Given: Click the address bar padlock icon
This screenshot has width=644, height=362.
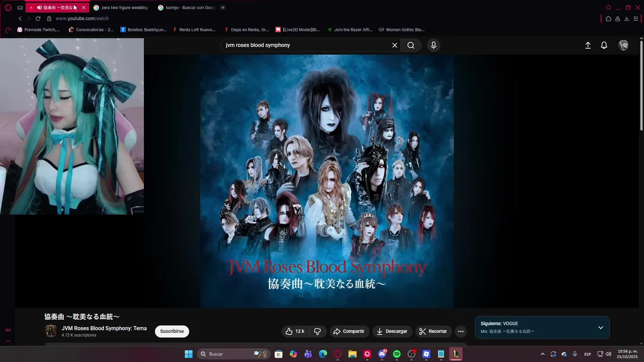Looking at the screenshot, I should 49,19.
